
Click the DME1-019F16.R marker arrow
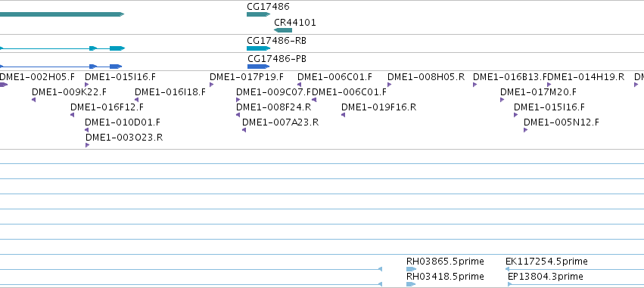click(x=343, y=115)
